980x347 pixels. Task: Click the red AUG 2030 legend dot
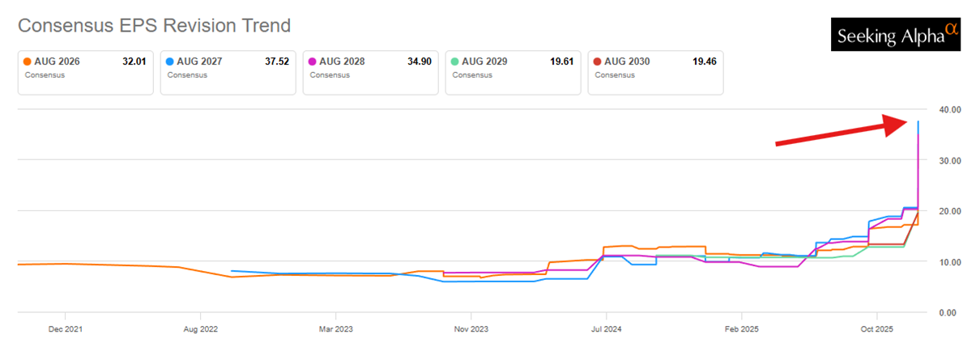[x=598, y=61]
